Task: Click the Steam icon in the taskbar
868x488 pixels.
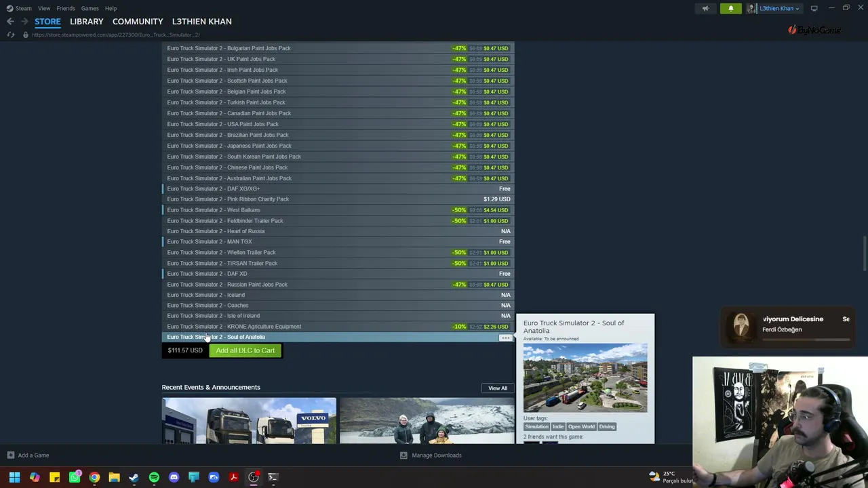Action: (x=134, y=477)
